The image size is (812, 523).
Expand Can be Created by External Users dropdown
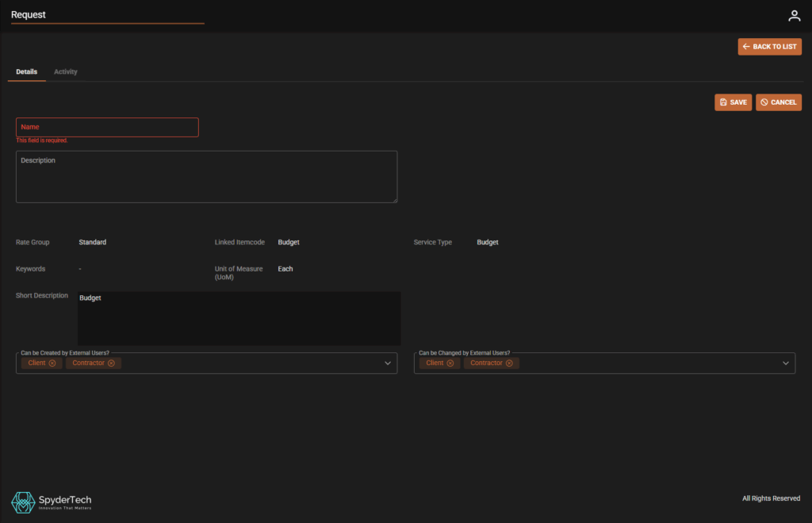(388, 363)
